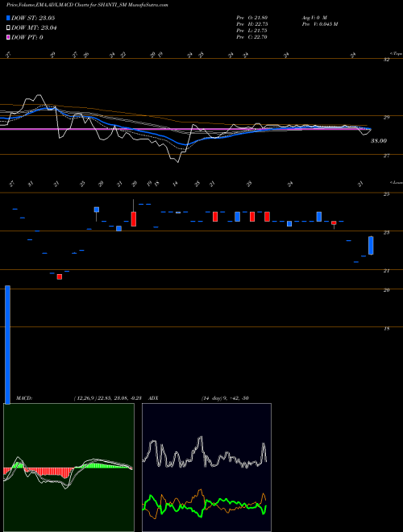This screenshot has height=532, width=403.
Task: Select the 'DOW ST: 23.05' legend text
Action: (33, 18)
